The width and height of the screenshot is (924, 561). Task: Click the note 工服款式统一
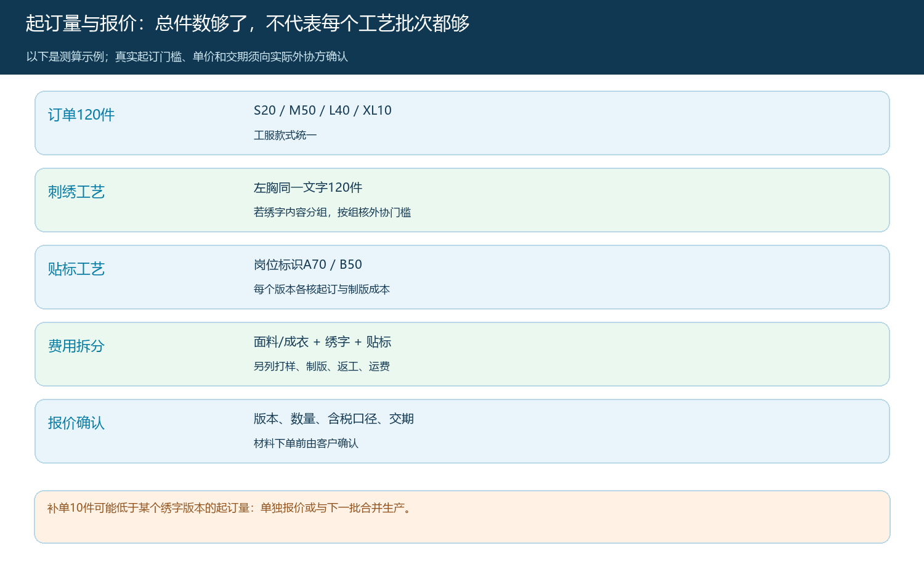click(x=285, y=135)
